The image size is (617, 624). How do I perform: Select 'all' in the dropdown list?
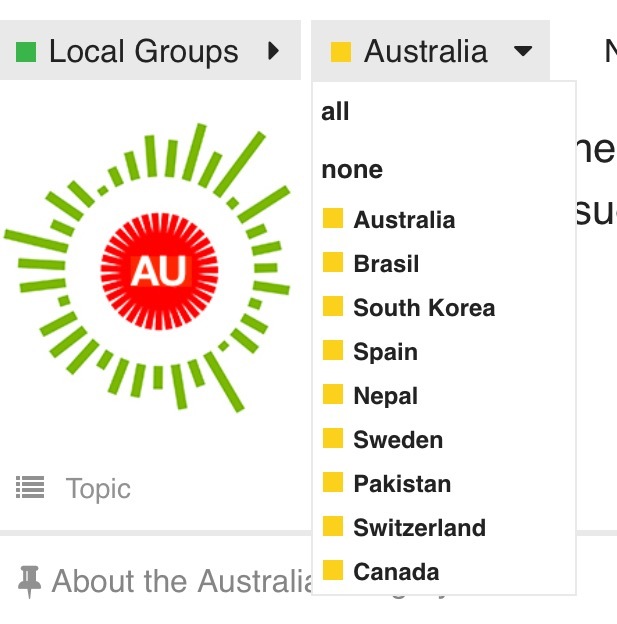point(336,112)
